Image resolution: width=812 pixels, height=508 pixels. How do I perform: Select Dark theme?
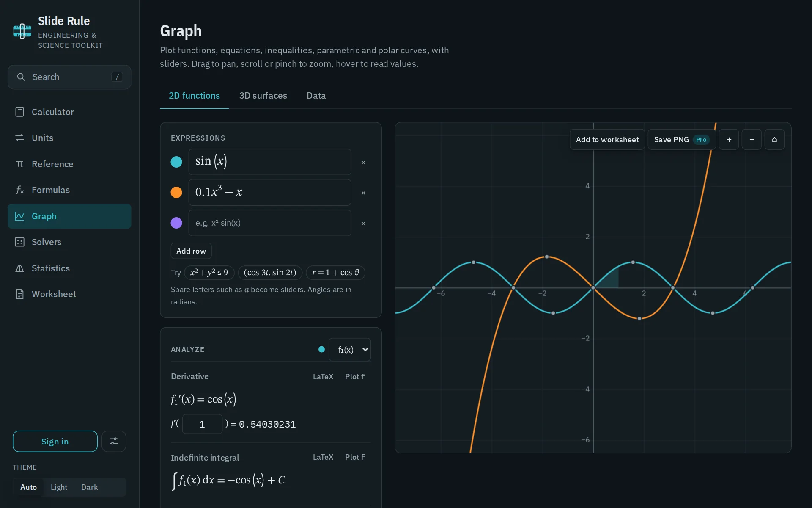point(89,487)
